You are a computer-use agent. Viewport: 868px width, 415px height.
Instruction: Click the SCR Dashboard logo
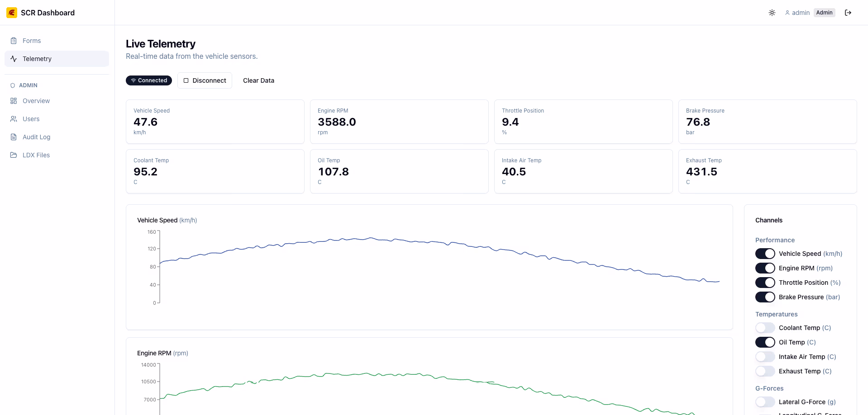(12, 12)
